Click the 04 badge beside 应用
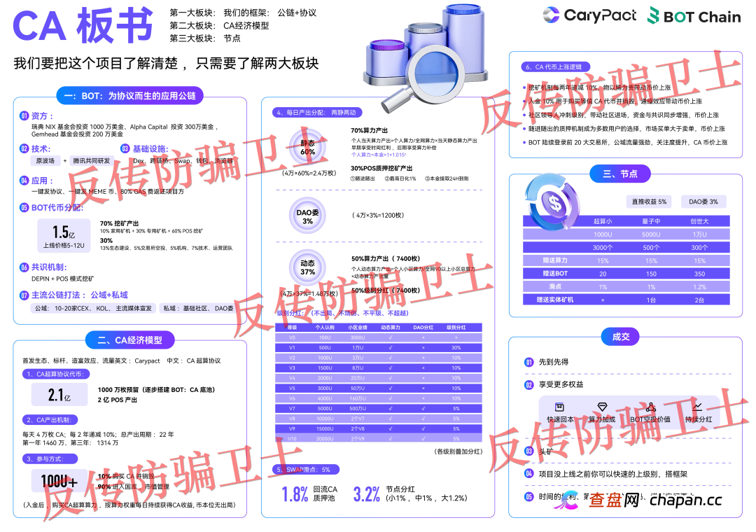Image resolution: width=756 pixels, height=532 pixels. tap(24, 181)
